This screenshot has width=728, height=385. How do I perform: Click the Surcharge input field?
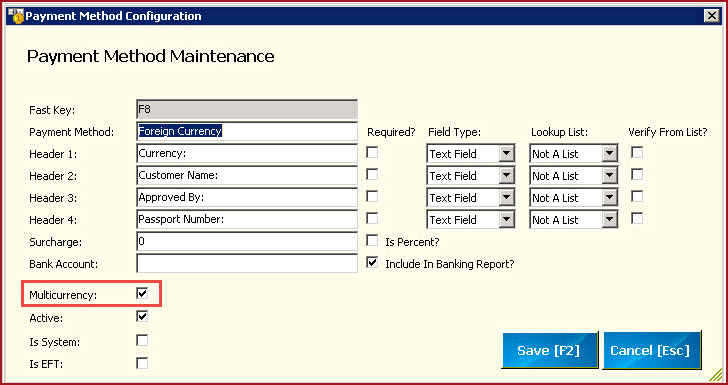click(x=247, y=241)
